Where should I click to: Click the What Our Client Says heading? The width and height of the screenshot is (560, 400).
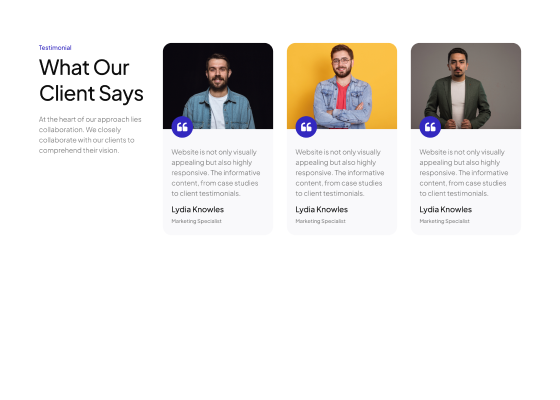click(x=91, y=80)
